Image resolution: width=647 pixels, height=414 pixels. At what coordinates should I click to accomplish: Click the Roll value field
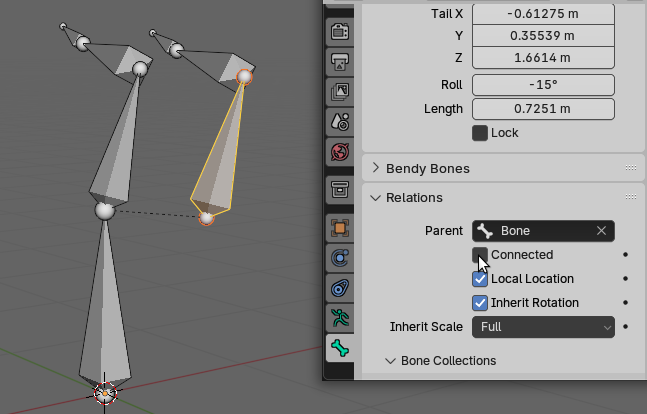click(543, 85)
